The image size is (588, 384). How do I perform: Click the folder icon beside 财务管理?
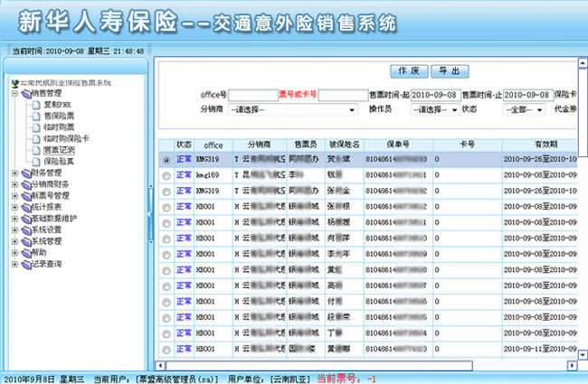pyautogui.click(x=26, y=173)
